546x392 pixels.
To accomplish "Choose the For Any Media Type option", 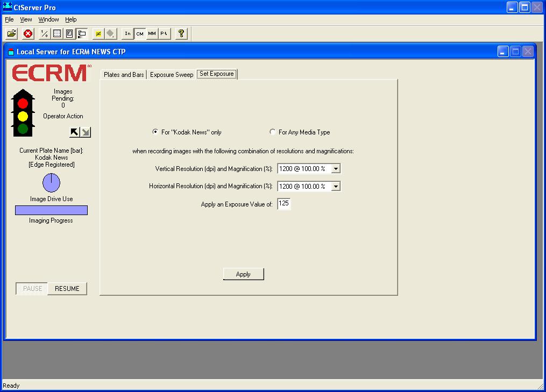I will 273,132.
